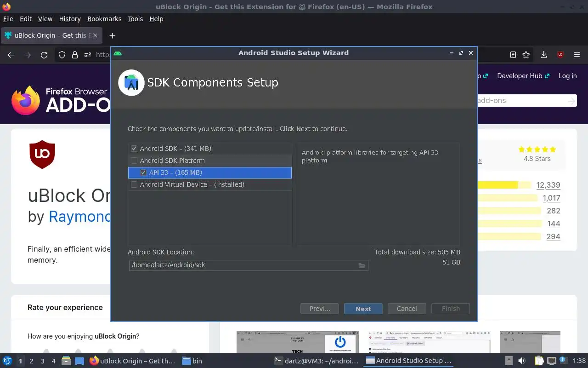Open the taskbar start menu icon

tap(7, 361)
